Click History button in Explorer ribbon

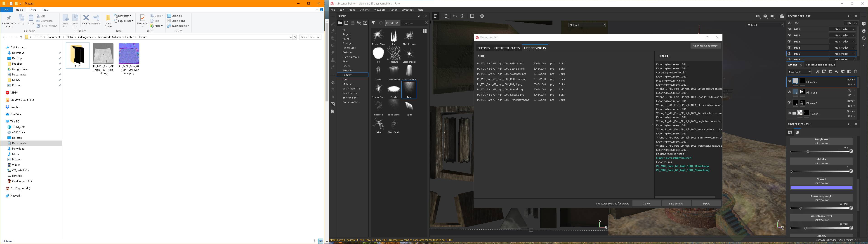(x=157, y=26)
